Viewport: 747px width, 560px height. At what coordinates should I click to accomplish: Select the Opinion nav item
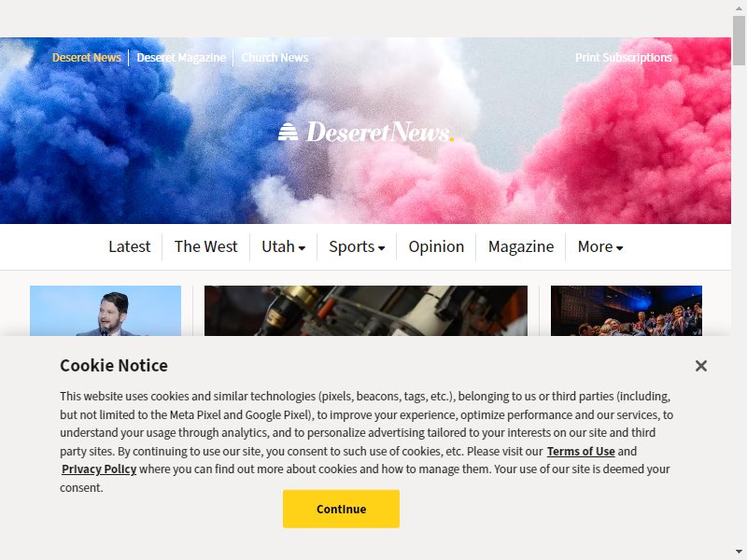[436, 246]
